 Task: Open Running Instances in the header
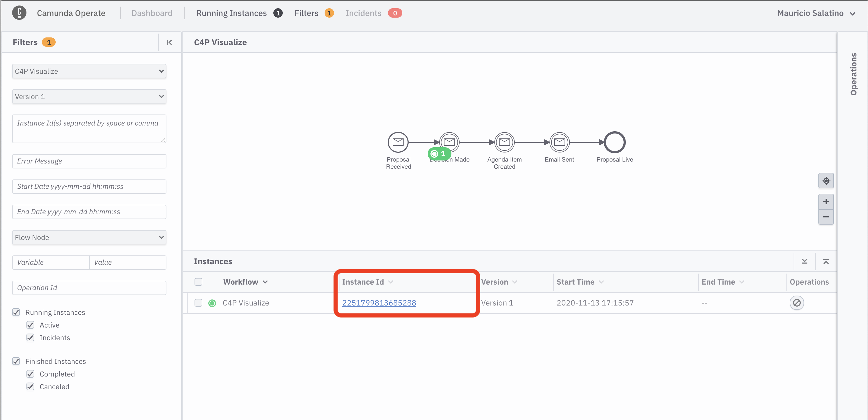(239, 13)
